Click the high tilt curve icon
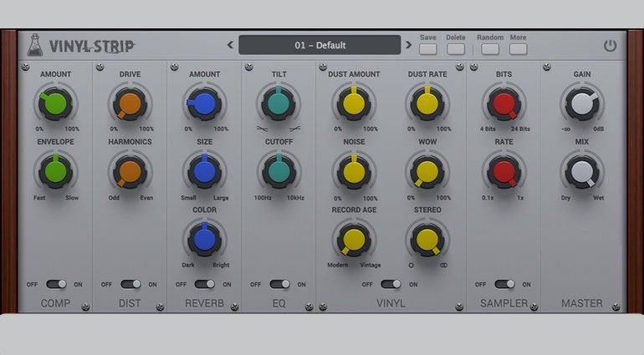Screen dimensions: 644x355 pos(294,129)
